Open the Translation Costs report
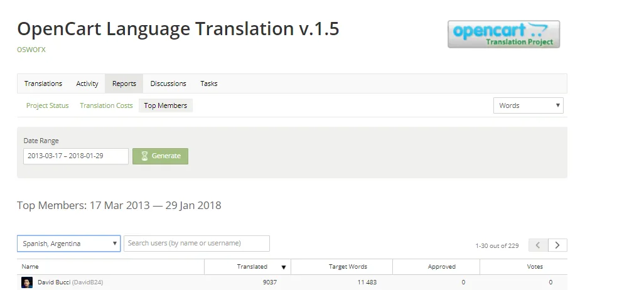 (x=106, y=105)
